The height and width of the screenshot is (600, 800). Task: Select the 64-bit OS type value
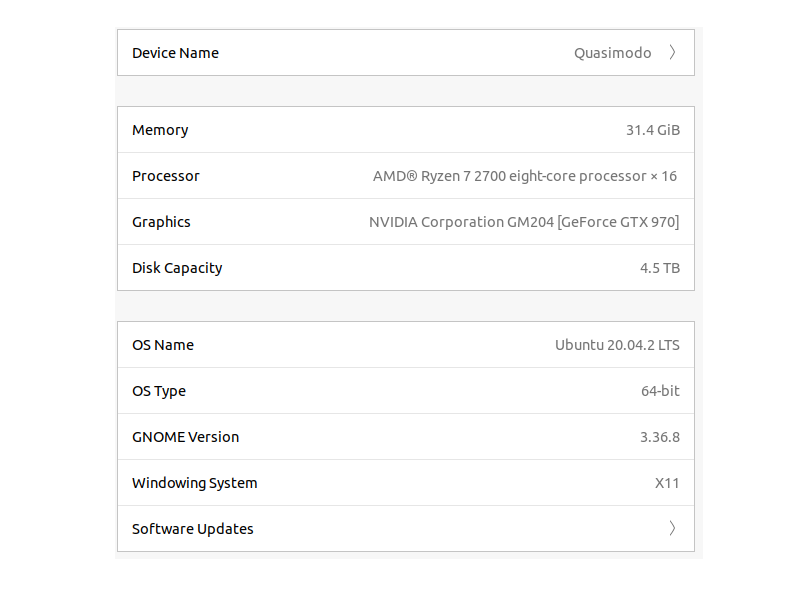pos(660,391)
